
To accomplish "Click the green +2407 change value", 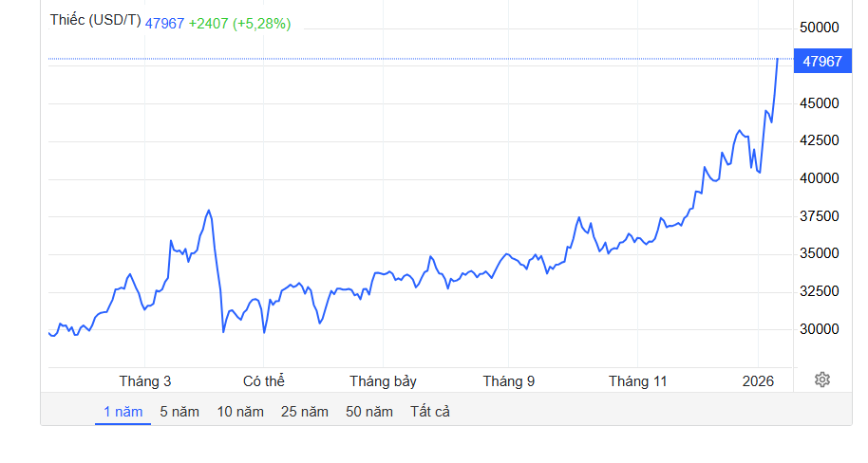I will (208, 23).
